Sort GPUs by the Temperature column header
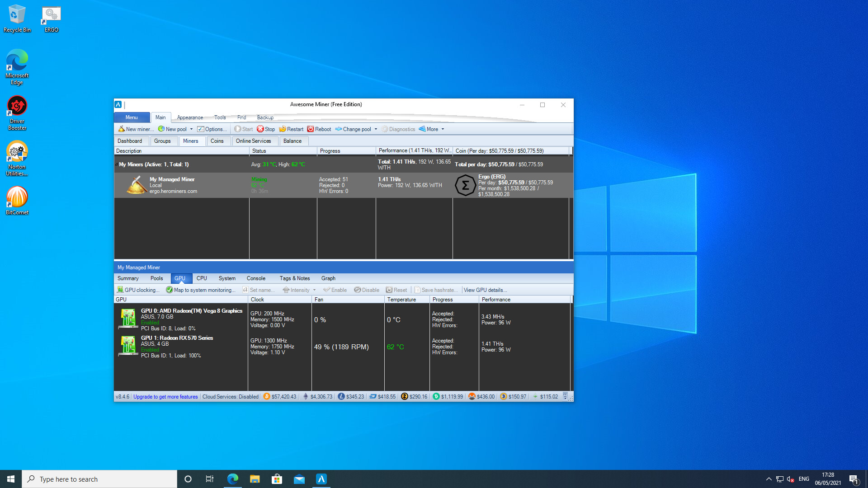 click(407, 300)
